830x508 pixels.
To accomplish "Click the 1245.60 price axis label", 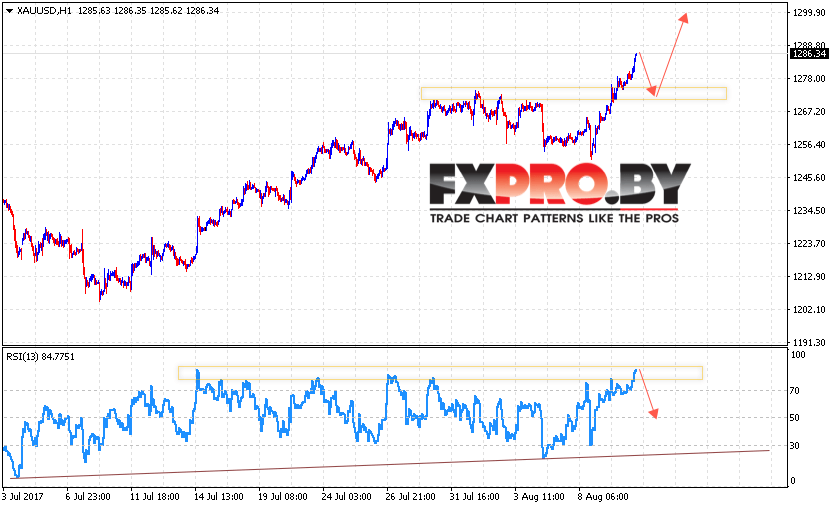I will (809, 178).
